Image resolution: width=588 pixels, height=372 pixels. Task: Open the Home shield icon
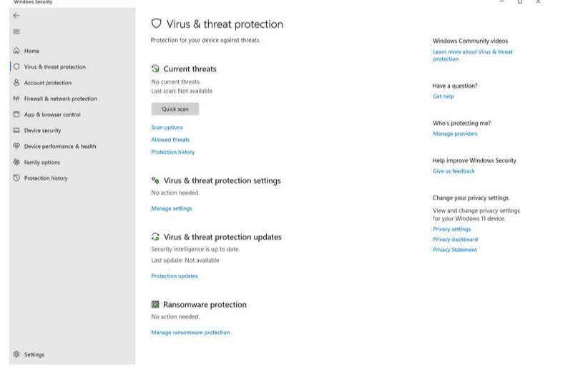tap(16, 51)
